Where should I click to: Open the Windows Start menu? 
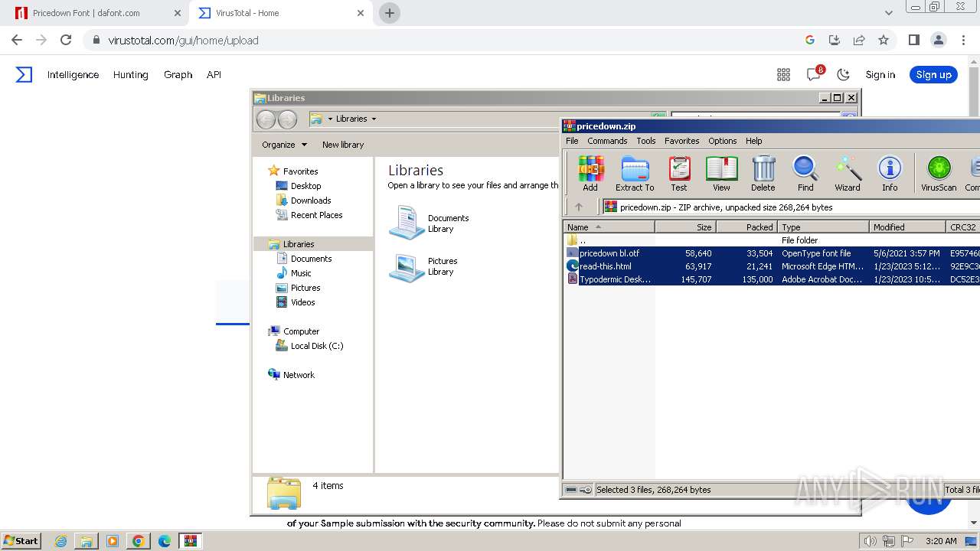(x=21, y=541)
